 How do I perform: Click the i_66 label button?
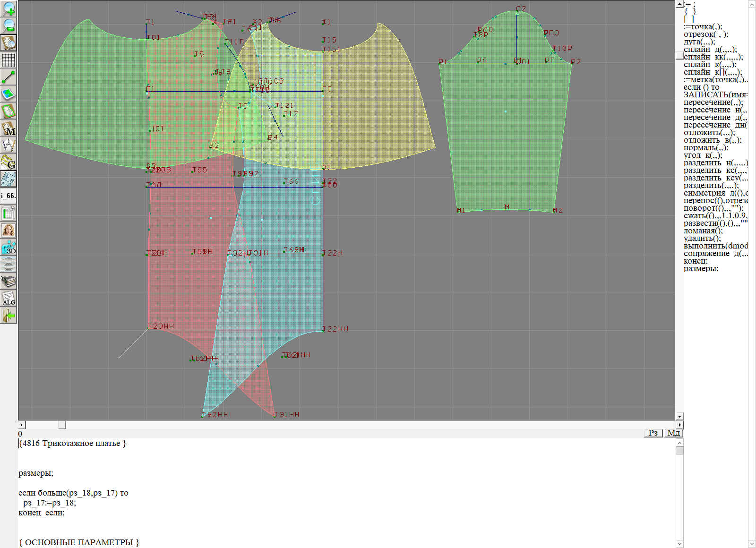pos(9,196)
